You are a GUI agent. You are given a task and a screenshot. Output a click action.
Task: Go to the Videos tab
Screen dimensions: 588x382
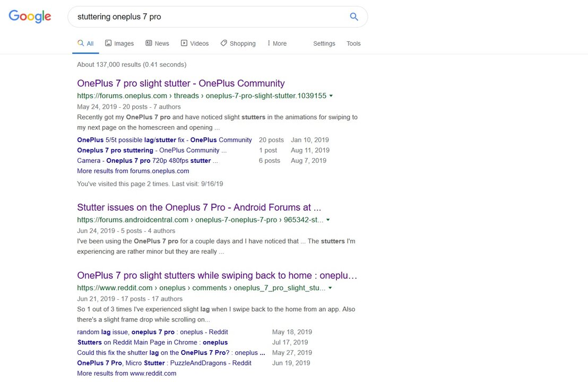[195, 44]
